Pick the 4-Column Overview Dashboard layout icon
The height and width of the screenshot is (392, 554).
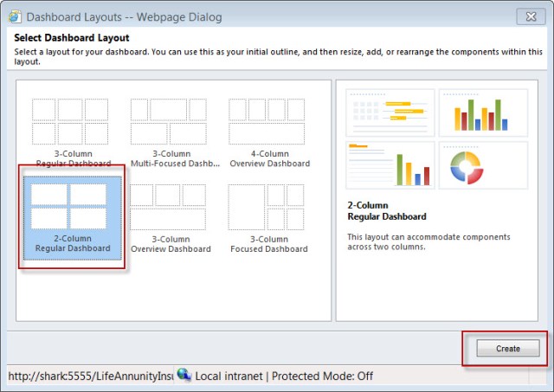268,121
